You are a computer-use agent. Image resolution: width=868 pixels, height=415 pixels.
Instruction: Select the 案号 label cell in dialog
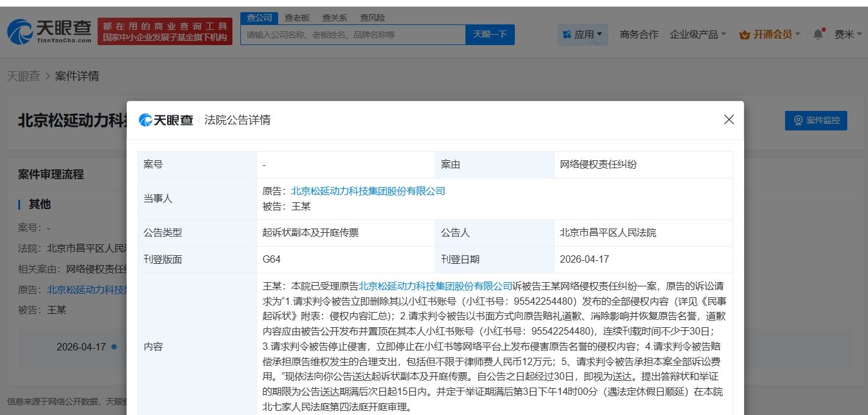pos(198,165)
